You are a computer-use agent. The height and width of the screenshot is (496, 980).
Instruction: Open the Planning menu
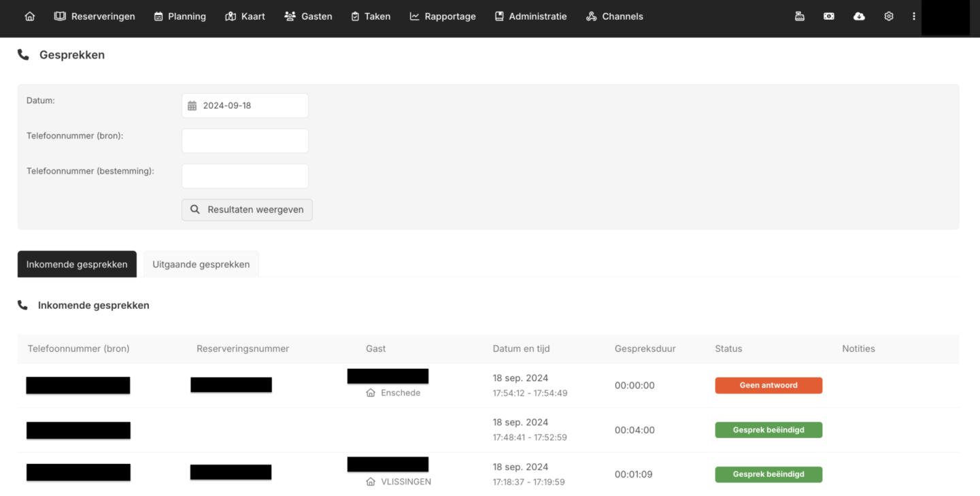tap(180, 16)
